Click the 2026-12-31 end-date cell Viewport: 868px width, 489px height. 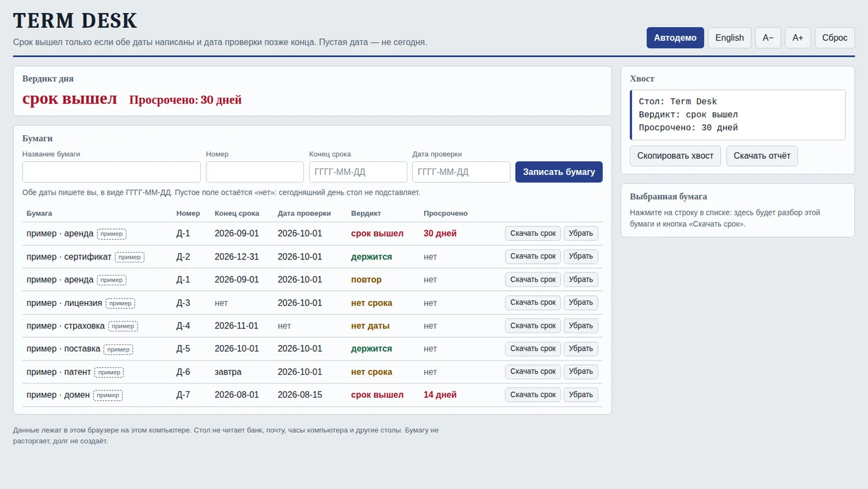[x=237, y=257]
